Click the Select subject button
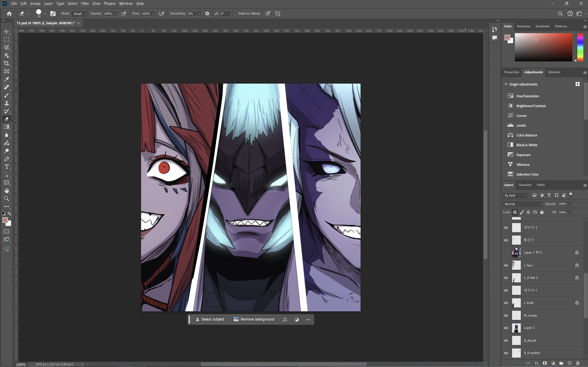 pyautogui.click(x=210, y=319)
